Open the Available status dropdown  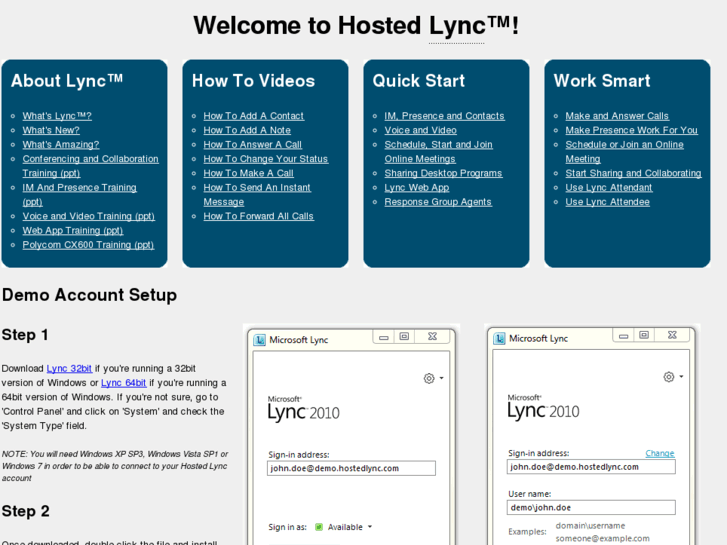[x=350, y=527]
